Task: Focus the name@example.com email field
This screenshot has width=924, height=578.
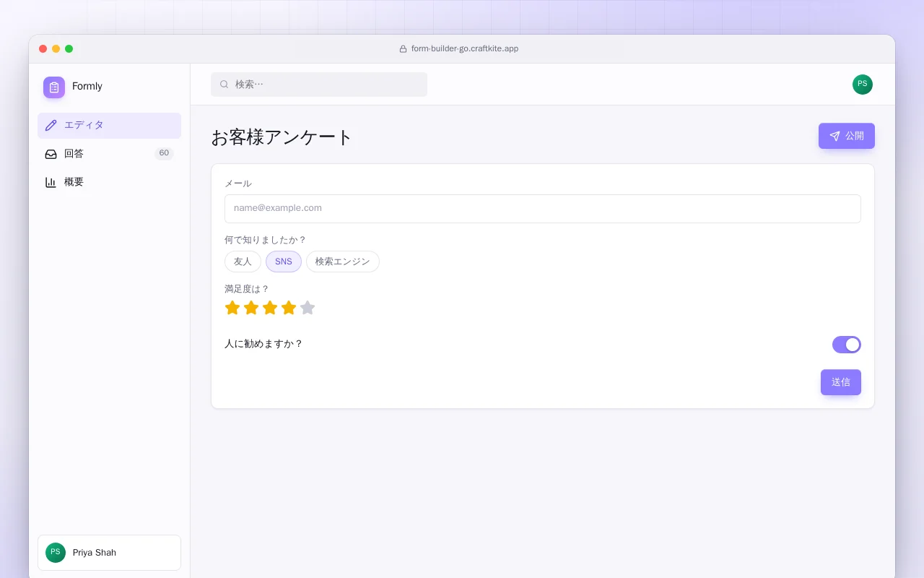Action: [543, 209]
